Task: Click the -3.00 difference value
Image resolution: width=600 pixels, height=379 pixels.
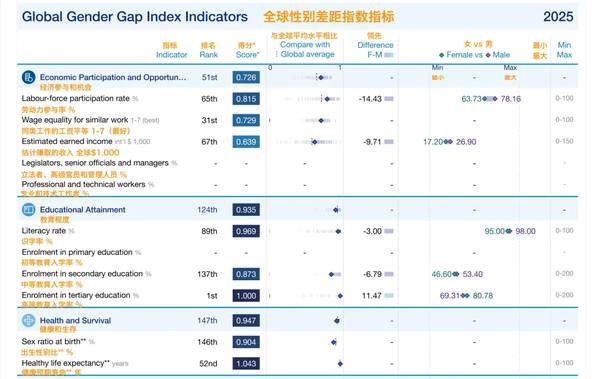Action: (x=372, y=231)
